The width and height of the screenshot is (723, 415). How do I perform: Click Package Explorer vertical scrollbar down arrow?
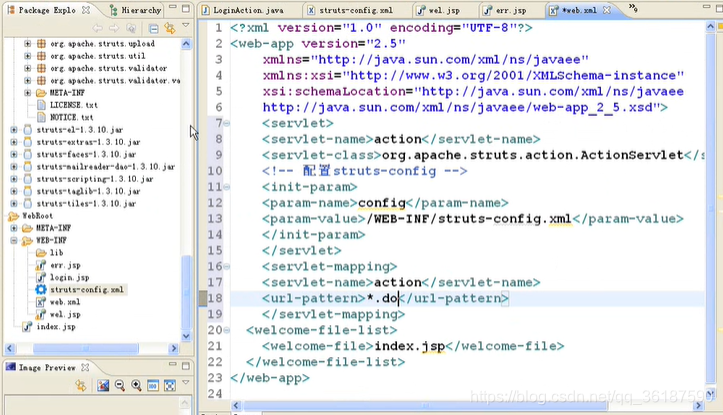click(x=186, y=336)
